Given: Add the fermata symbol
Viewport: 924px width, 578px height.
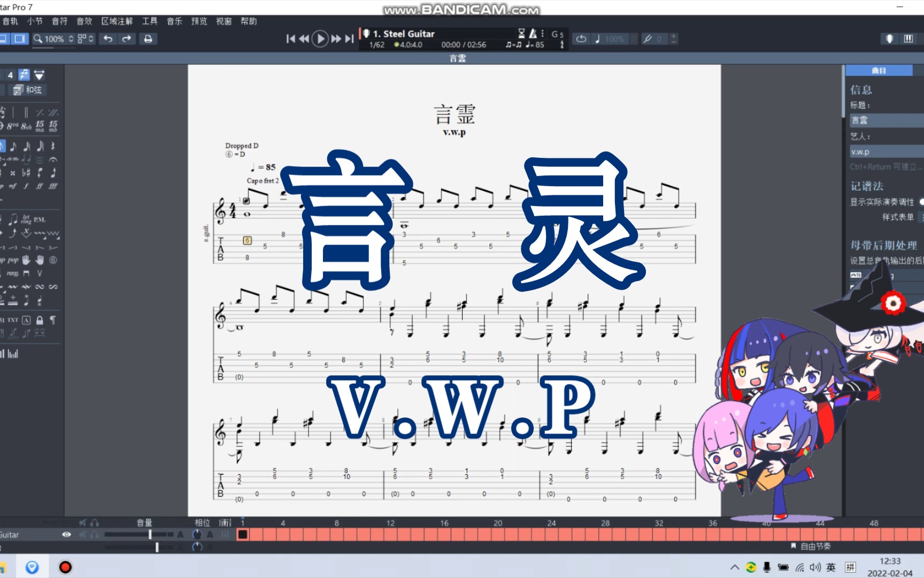Looking at the screenshot, I should point(53,159).
